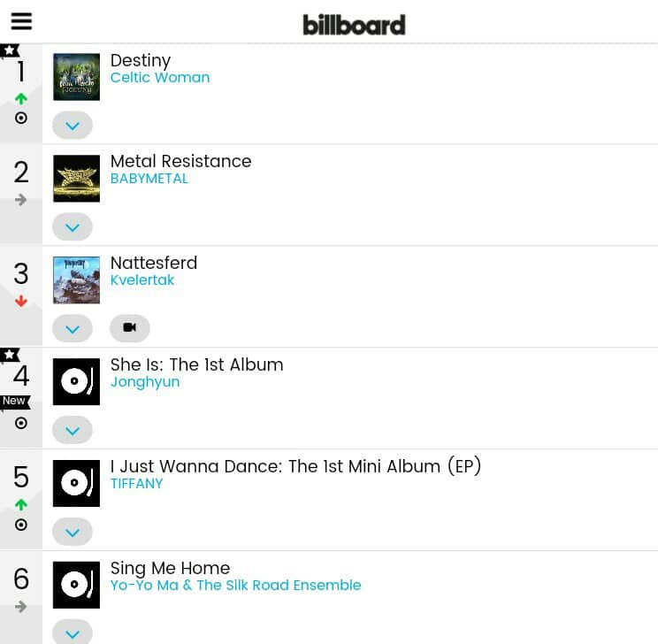The width and height of the screenshot is (658, 644).
Task: Click the Billboard logo
Action: pos(354,24)
